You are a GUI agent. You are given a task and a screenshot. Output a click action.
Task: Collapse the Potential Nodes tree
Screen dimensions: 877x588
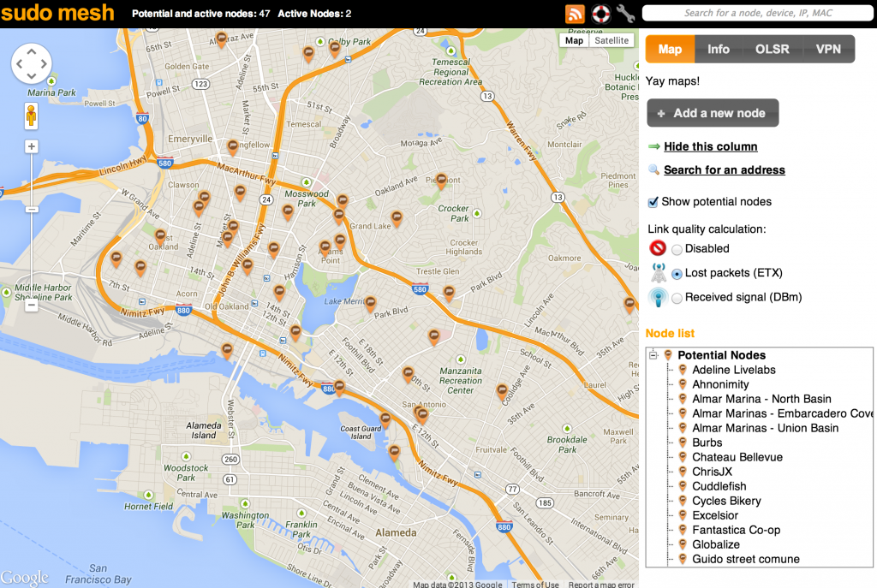(x=653, y=355)
